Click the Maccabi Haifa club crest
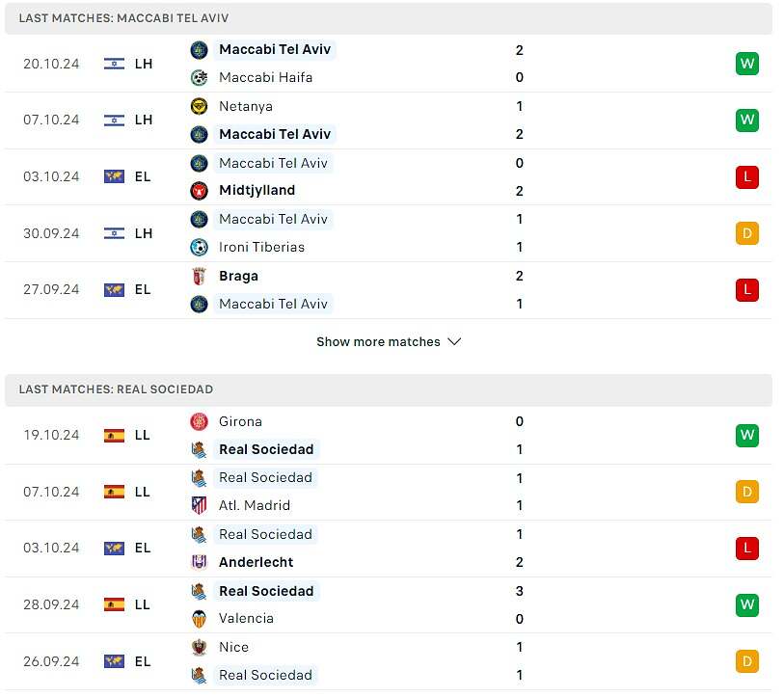 pyautogui.click(x=199, y=77)
